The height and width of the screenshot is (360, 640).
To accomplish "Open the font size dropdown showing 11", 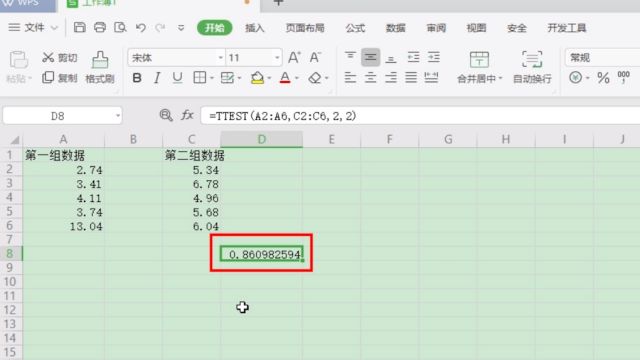I will pyautogui.click(x=277, y=58).
